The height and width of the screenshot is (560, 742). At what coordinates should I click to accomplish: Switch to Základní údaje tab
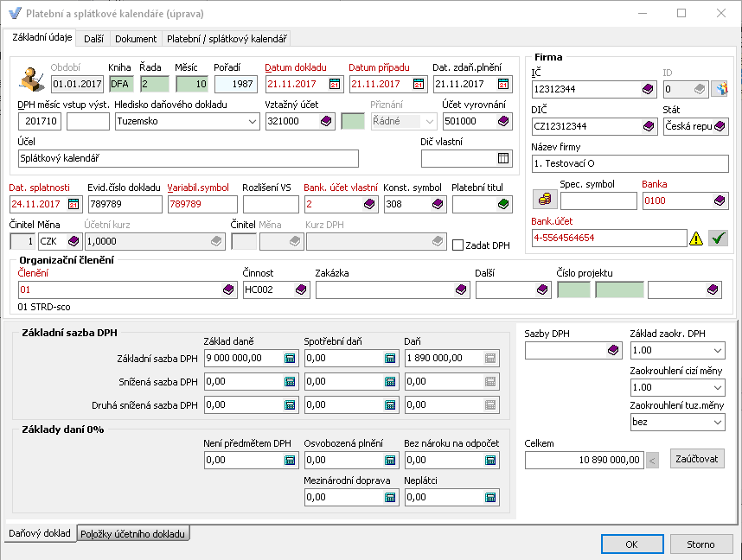[42, 37]
